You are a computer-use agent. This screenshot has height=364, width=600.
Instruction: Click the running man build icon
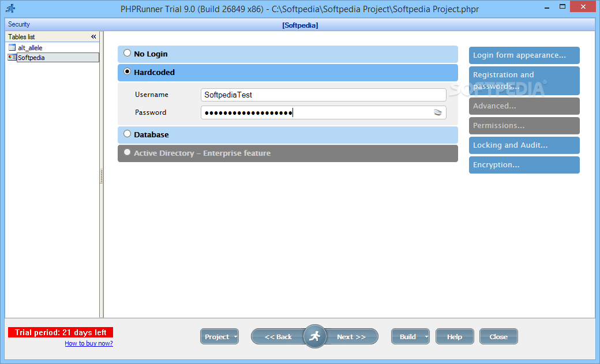tap(314, 336)
